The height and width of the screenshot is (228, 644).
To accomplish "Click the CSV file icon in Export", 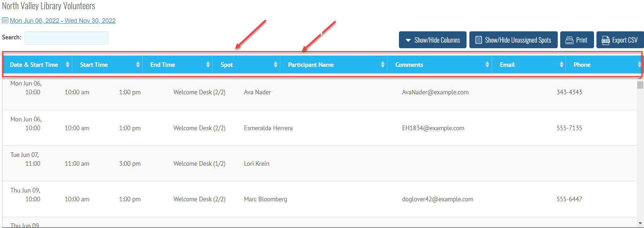I will [x=606, y=40].
